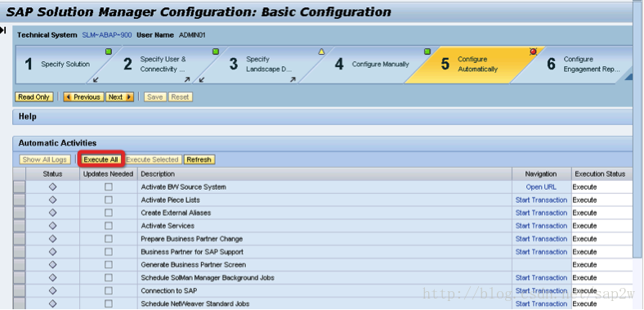Go to step 2 Specify User & Connectivity
The image size is (644, 310).
(x=158, y=64)
